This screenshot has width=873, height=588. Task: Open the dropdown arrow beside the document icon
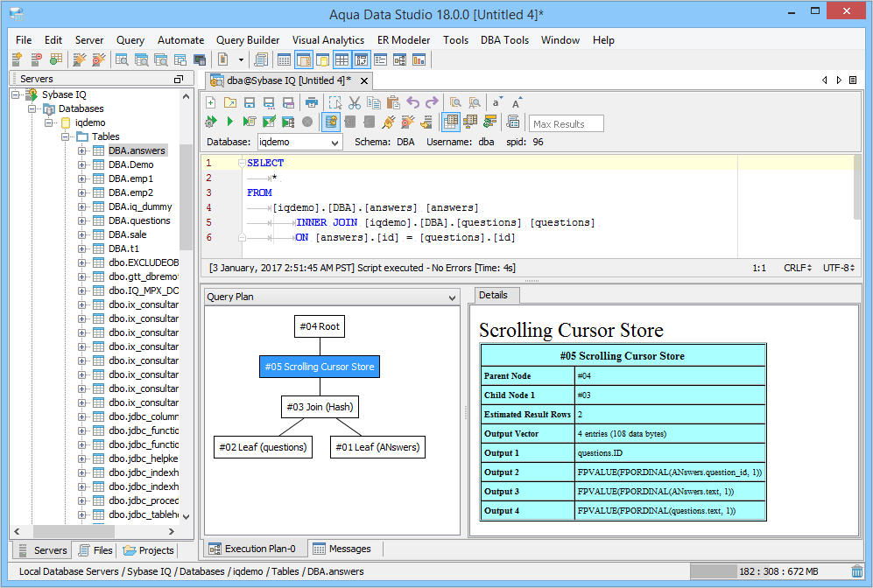241,59
